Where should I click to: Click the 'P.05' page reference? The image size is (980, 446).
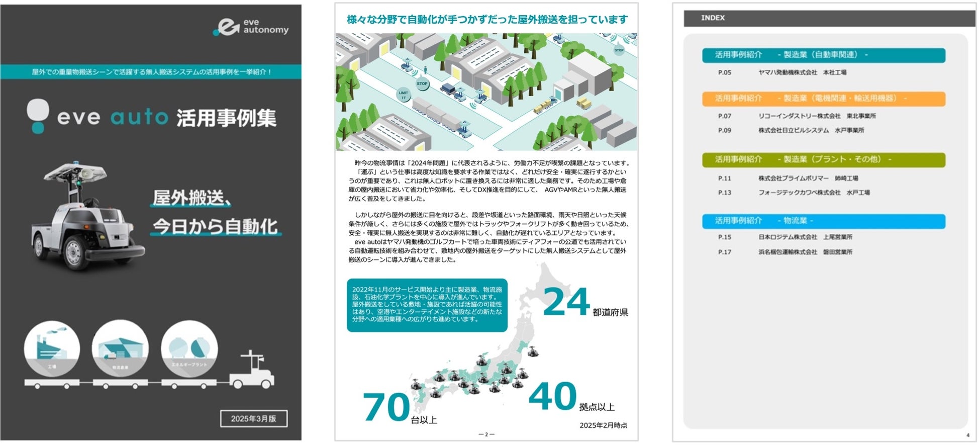pos(725,73)
